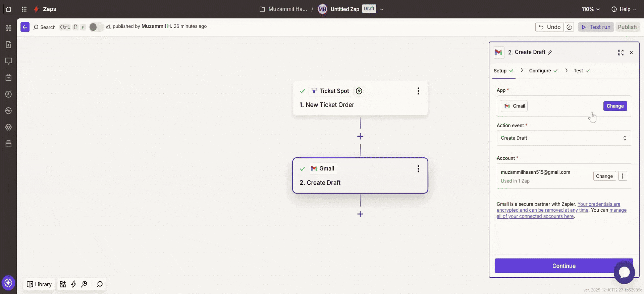Select the Ticket Spot trigger step card

(360, 98)
